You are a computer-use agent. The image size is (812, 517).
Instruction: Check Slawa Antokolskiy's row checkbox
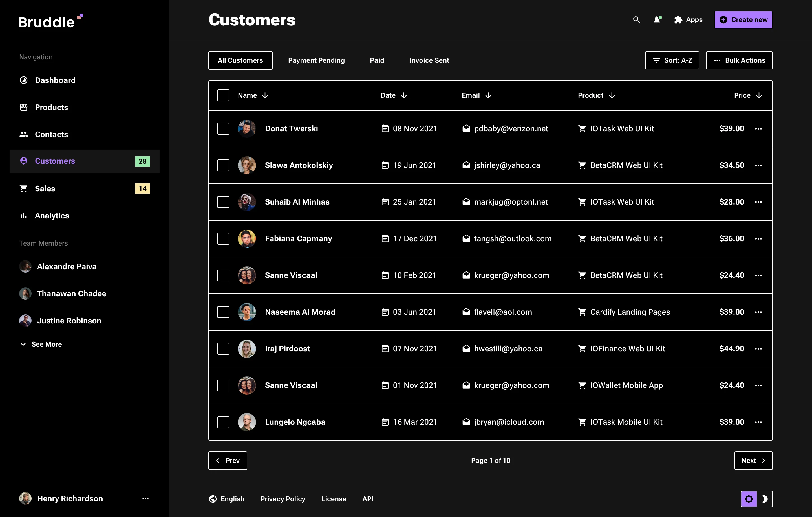click(223, 165)
